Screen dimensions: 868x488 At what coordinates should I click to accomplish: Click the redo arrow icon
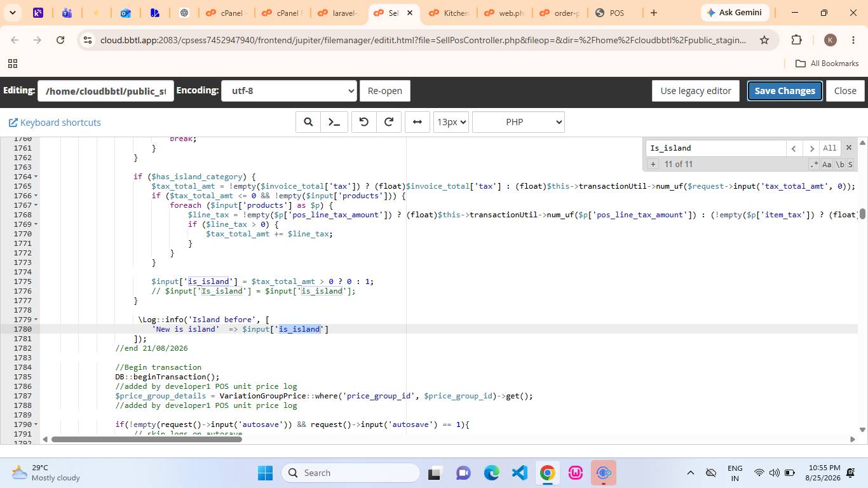pos(389,122)
